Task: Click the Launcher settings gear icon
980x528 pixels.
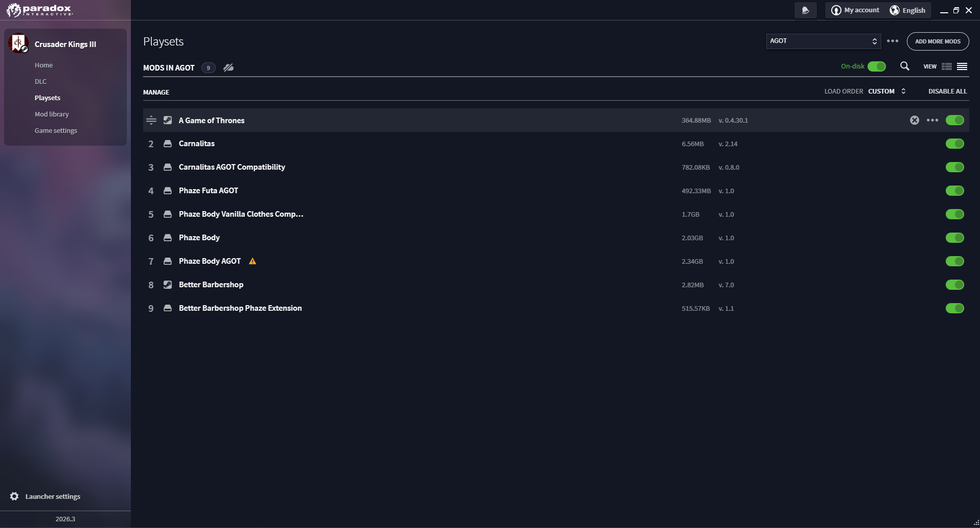Action: tap(14, 496)
